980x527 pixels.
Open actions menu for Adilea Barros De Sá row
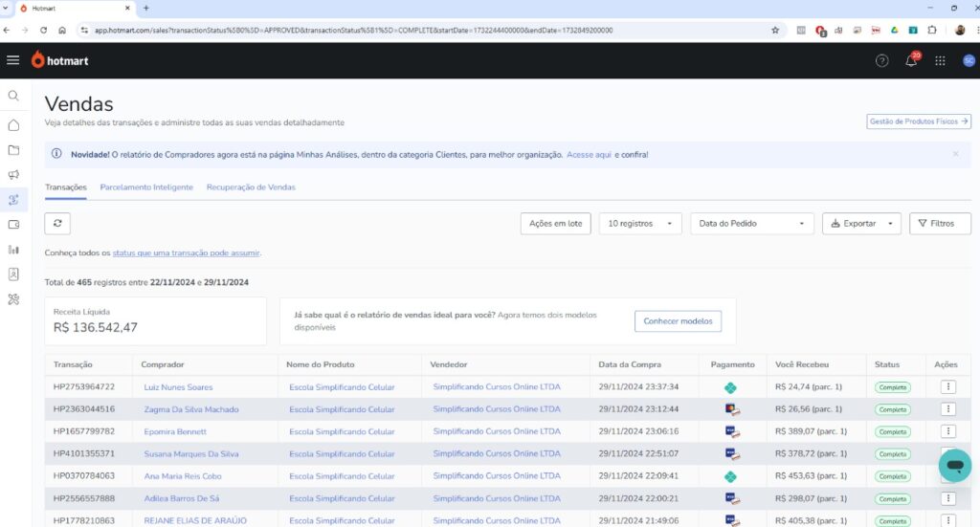point(948,498)
